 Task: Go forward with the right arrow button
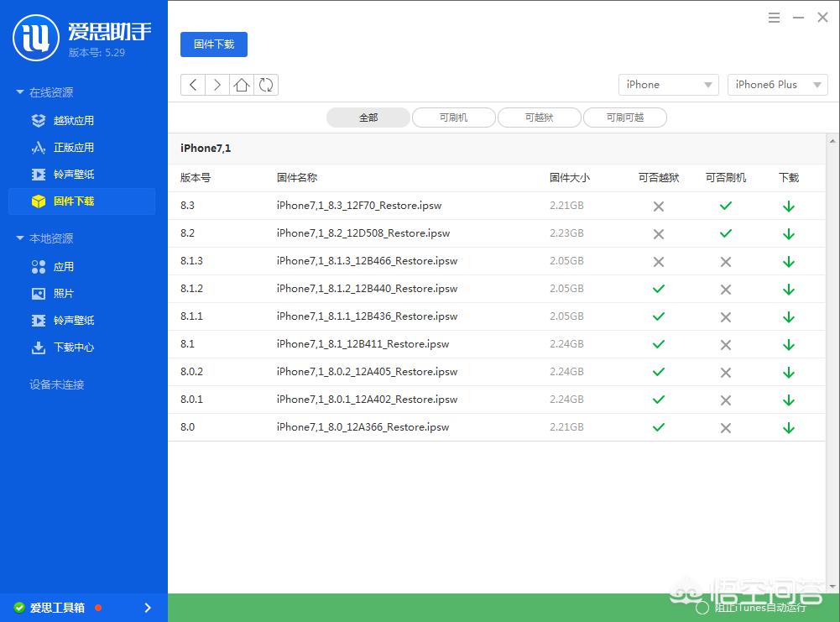pyautogui.click(x=217, y=85)
